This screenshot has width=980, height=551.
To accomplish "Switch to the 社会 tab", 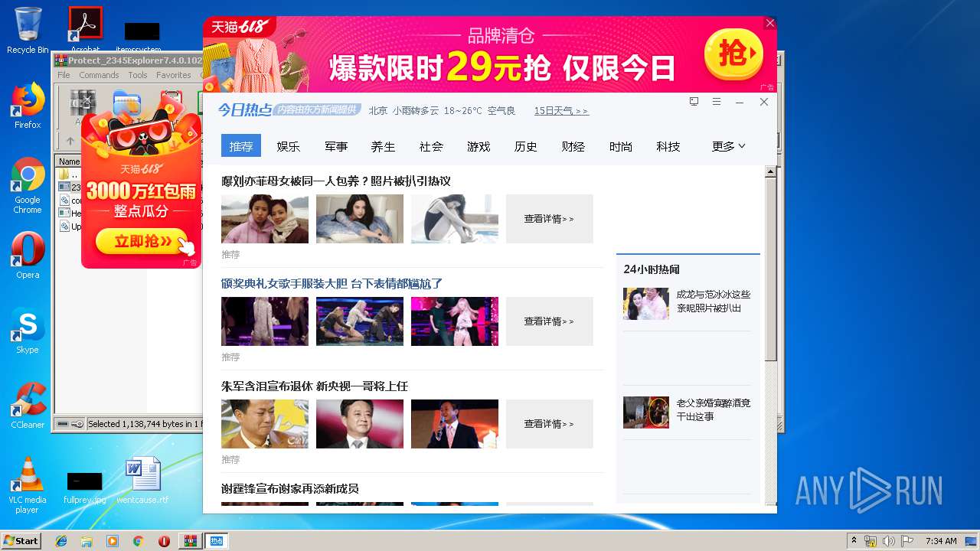I will point(431,146).
